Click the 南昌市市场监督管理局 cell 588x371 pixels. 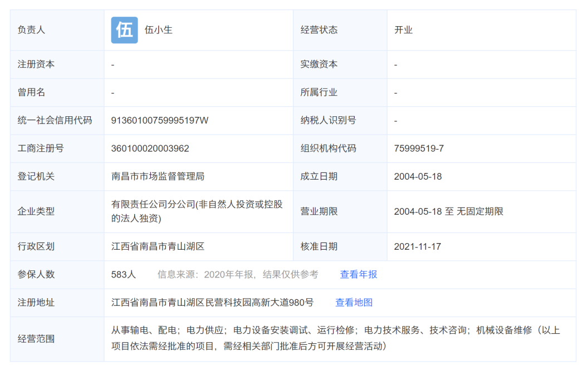(x=158, y=176)
